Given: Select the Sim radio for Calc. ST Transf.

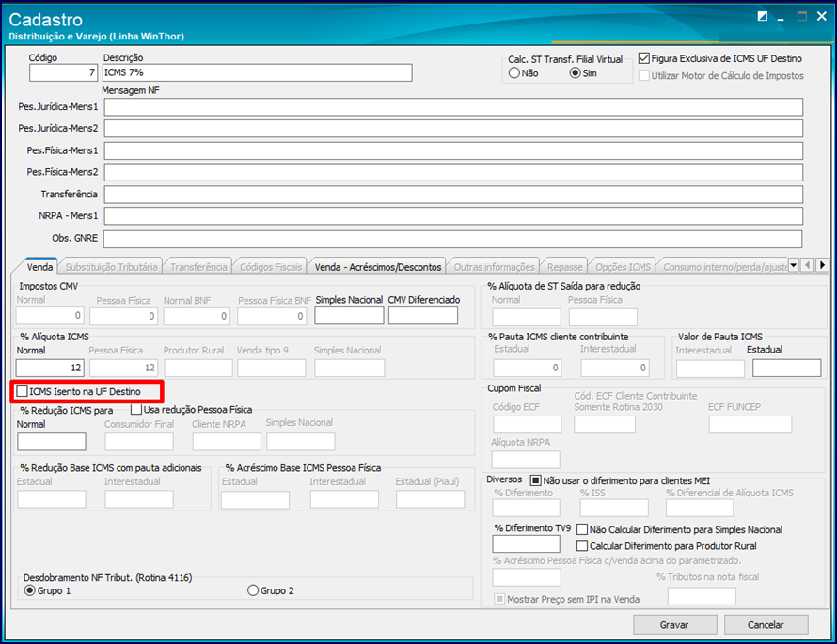Looking at the screenshot, I should coord(575,73).
